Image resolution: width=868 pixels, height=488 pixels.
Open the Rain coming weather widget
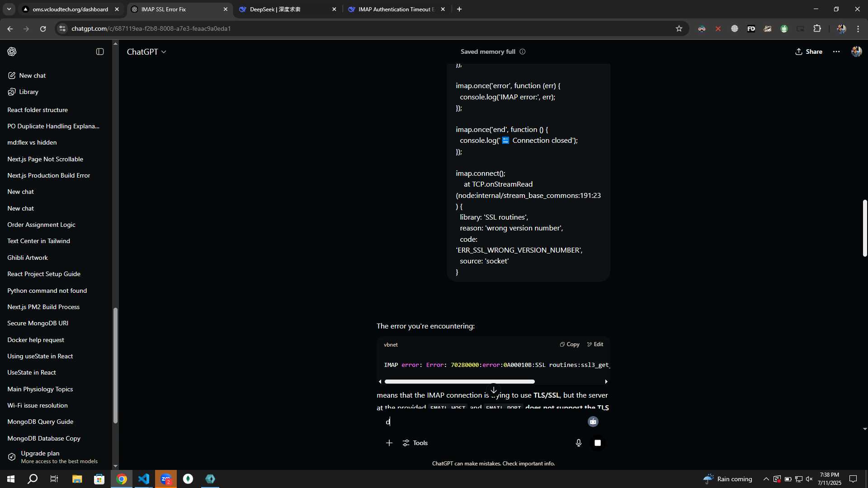728,479
